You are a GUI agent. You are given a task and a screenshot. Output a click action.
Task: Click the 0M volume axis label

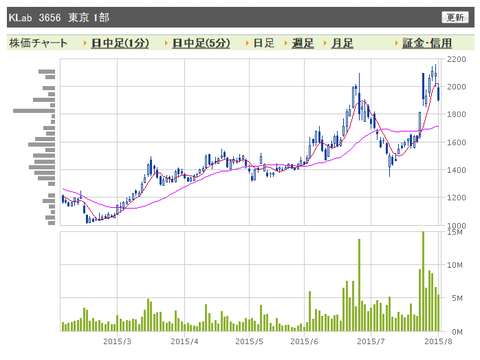click(x=457, y=332)
